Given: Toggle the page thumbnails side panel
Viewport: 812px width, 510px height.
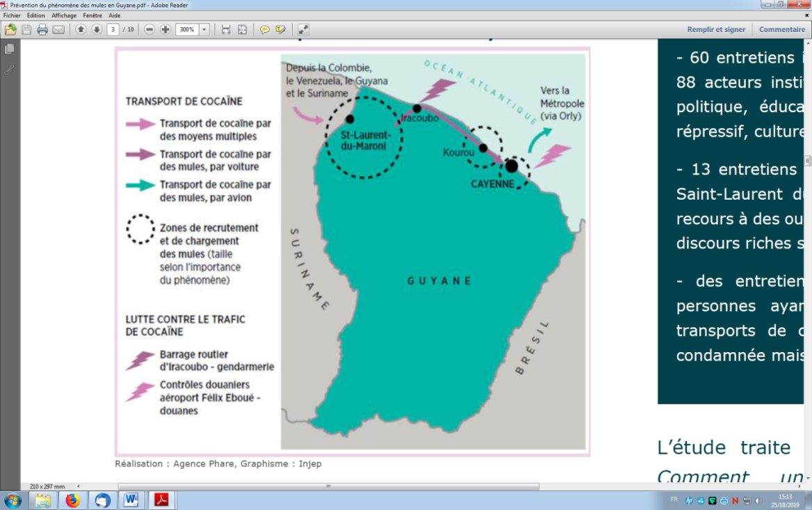Looking at the screenshot, I should [9, 49].
